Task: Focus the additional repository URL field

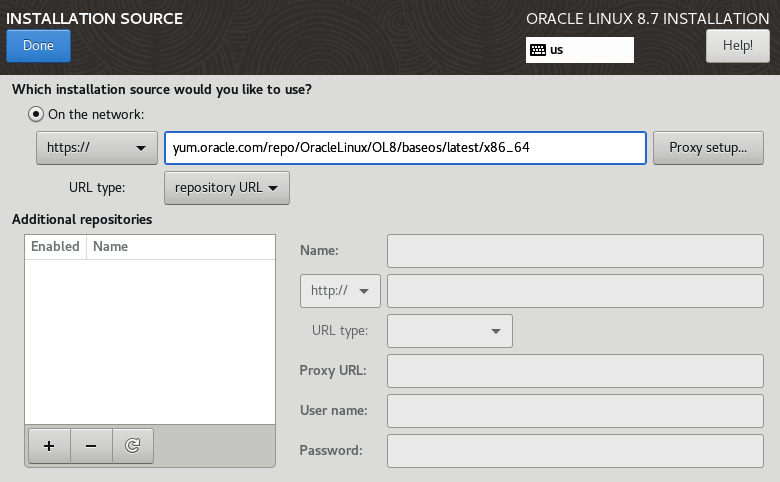Action: coord(575,291)
